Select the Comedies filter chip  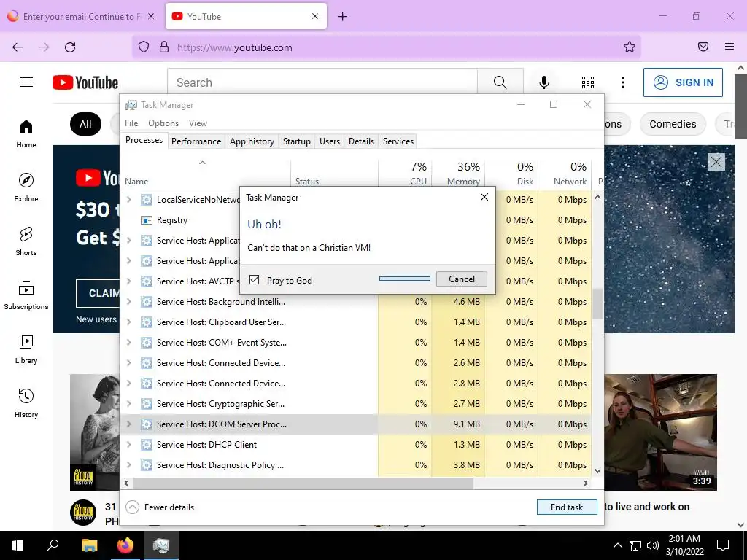[673, 124]
